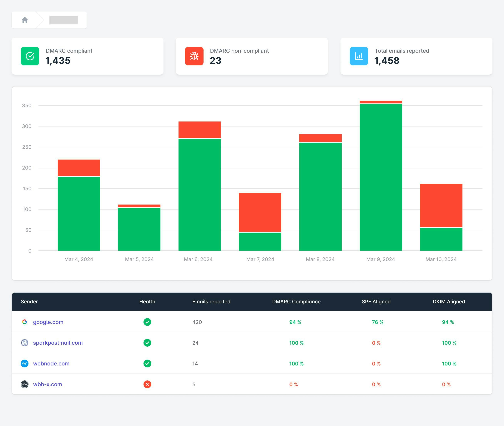Click the green compliant bar for Mar 4, 2024
The image size is (504, 426).
point(79,214)
